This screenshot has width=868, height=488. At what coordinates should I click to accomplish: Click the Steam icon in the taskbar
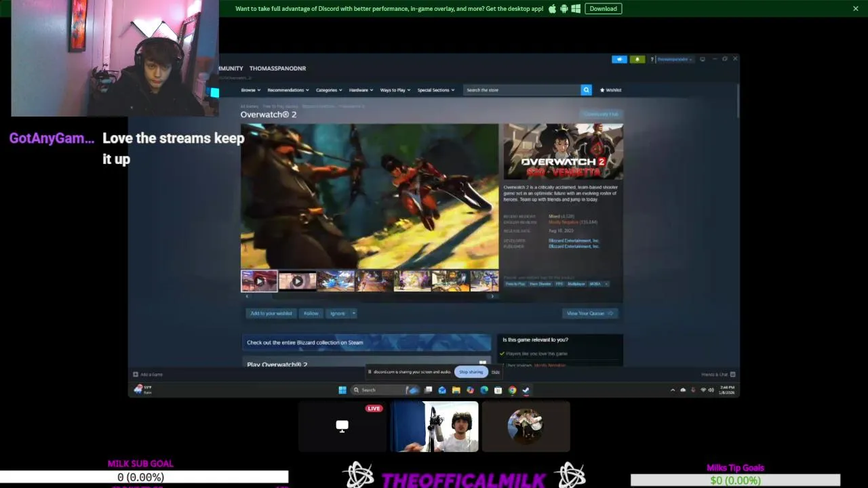pyautogui.click(x=526, y=390)
